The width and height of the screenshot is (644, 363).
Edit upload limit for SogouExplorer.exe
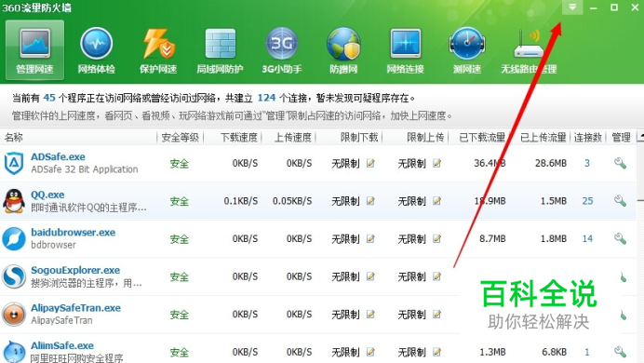click(x=437, y=276)
